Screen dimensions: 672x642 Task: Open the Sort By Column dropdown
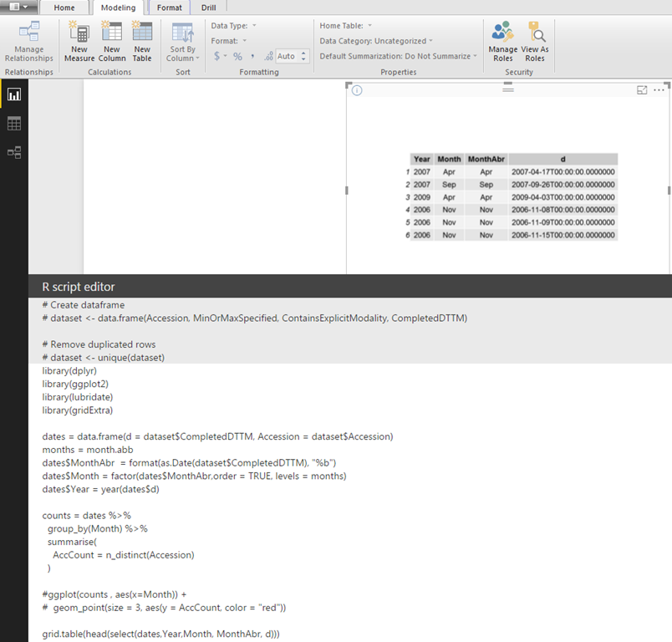(x=182, y=42)
